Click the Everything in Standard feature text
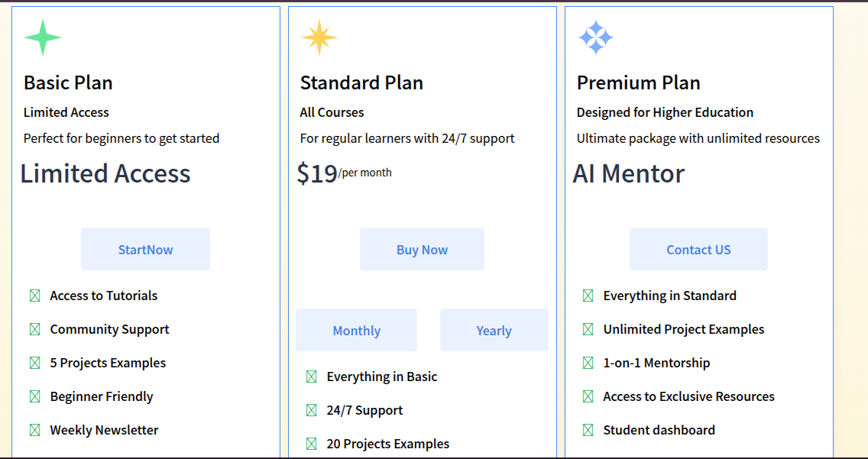Image resolution: width=868 pixels, height=459 pixels. [x=669, y=296]
